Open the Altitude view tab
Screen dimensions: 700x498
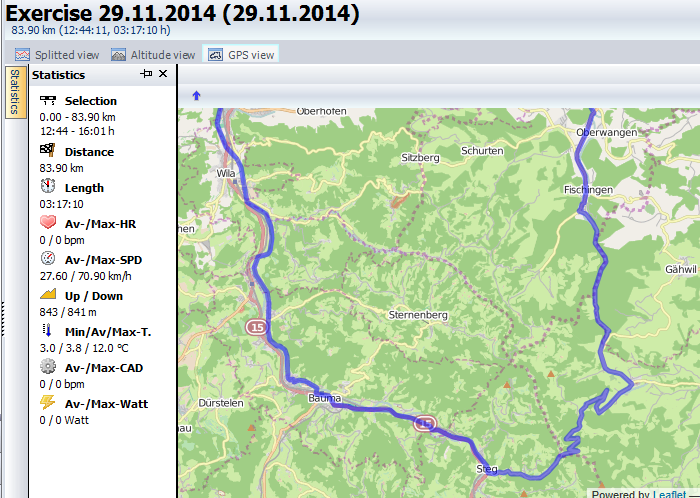pos(153,55)
